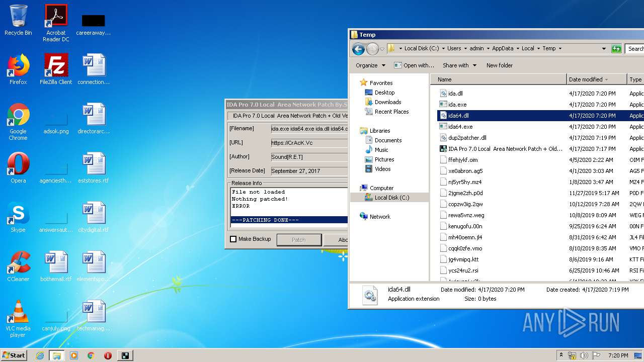Open the Recycle Bin desktop icon
644x362 pixels.
click(18, 20)
